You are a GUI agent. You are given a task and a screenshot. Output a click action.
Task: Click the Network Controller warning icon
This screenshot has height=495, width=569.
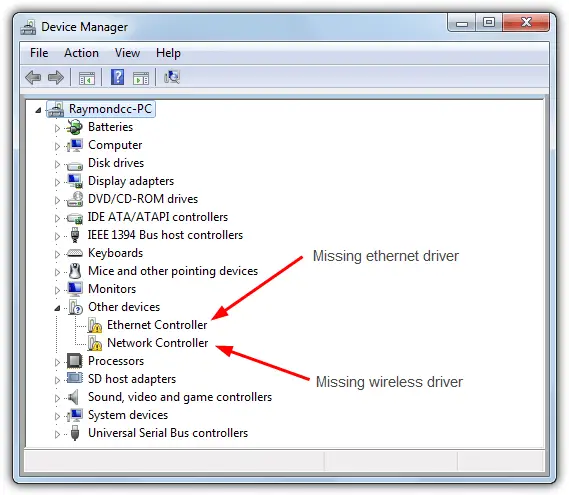(95, 343)
